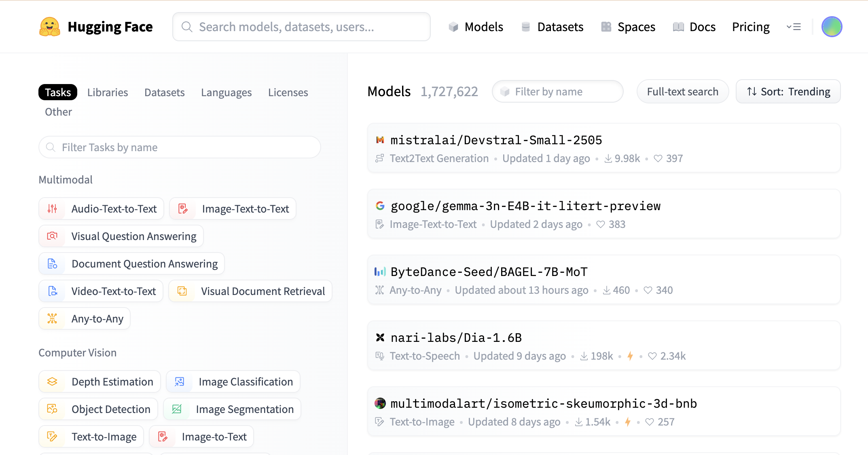Open the Docs page
868x455 pixels.
694,27
